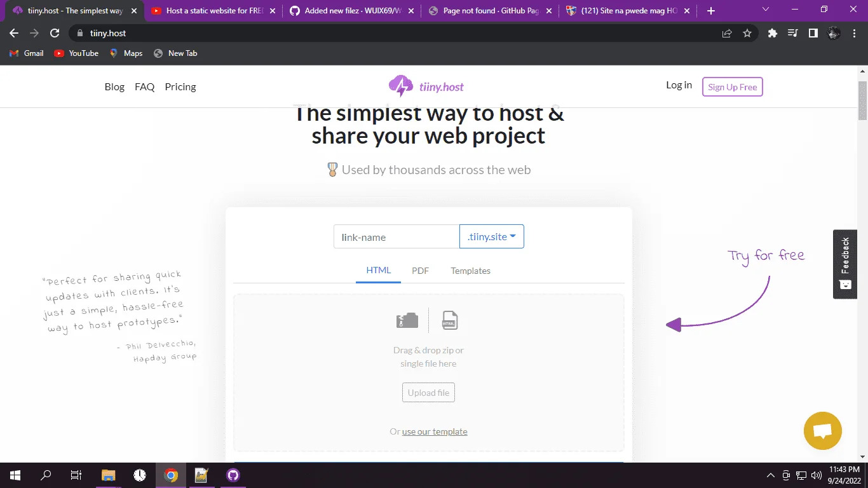Open the network icon in system tray
This screenshot has height=488, width=868.
click(801, 475)
